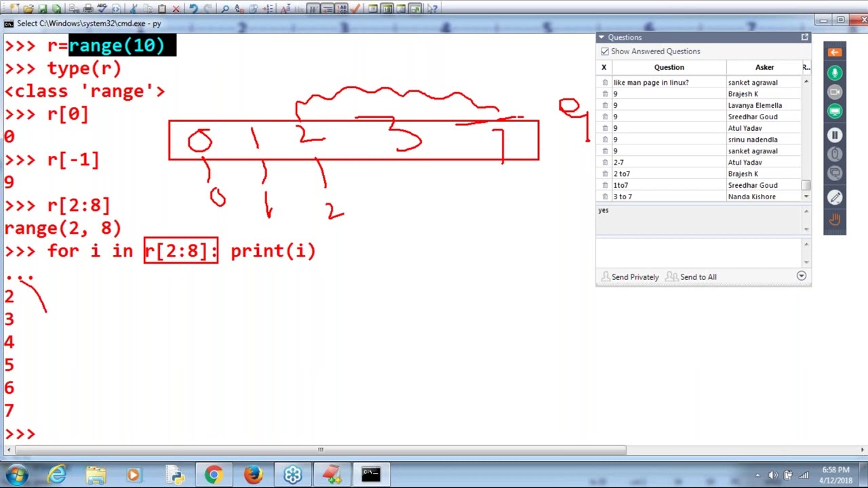Click the cmd.exe taskbar button
This screenshot has height=488, width=868.
371,474
